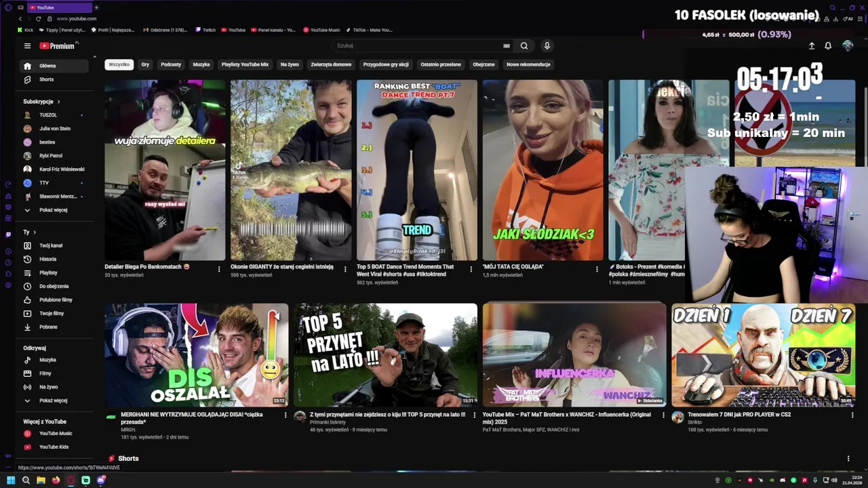This screenshot has width=868, height=488.
Task: Open File Explorer from taskbar
Action: coord(41,480)
